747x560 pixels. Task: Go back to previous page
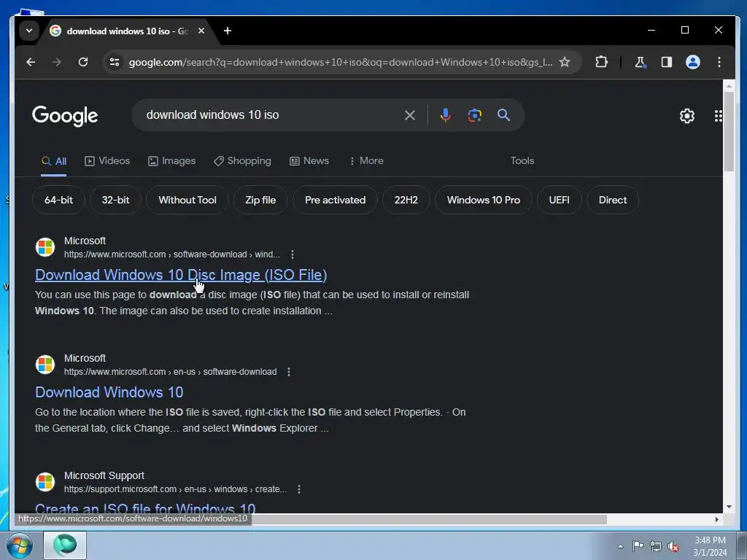click(31, 62)
